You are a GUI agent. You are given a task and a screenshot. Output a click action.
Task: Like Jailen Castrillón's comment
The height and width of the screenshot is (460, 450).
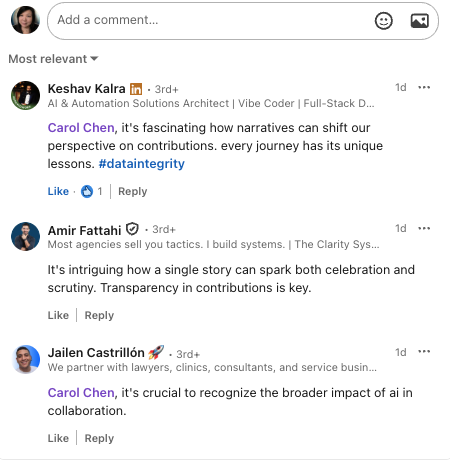pyautogui.click(x=58, y=438)
